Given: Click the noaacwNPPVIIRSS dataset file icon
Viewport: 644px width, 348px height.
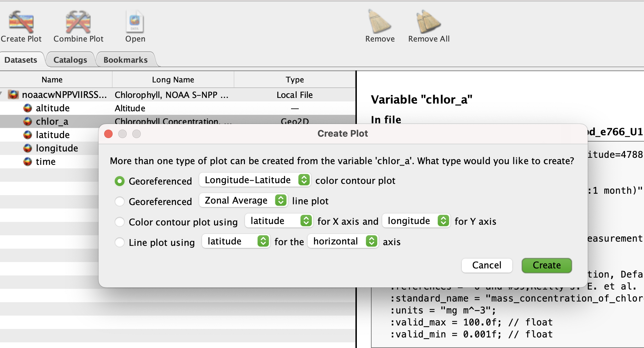Looking at the screenshot, I should click(13, 95).
